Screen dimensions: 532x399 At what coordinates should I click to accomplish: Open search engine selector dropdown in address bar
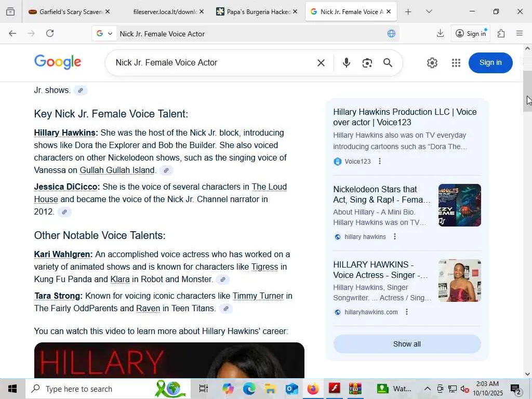104,34
